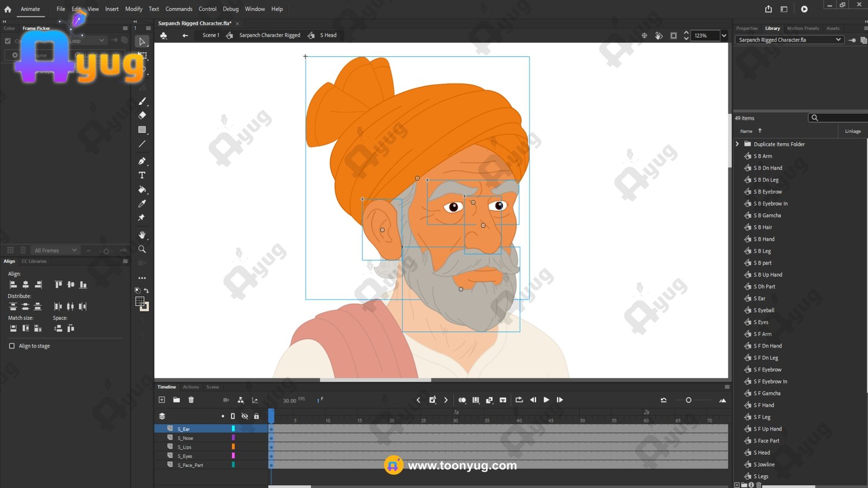Select the Eyedropper tool
The width and height of the screenshot is (868, 488).
142,204
